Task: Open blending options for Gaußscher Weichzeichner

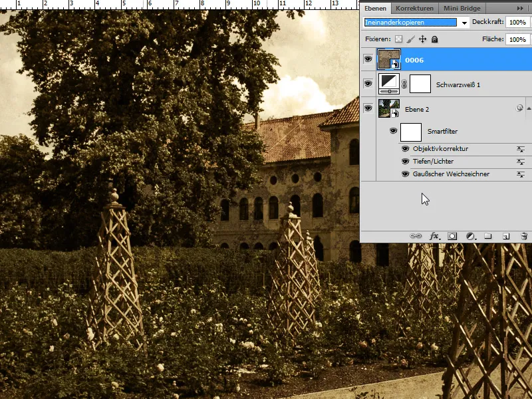Action: pos(521,174)
